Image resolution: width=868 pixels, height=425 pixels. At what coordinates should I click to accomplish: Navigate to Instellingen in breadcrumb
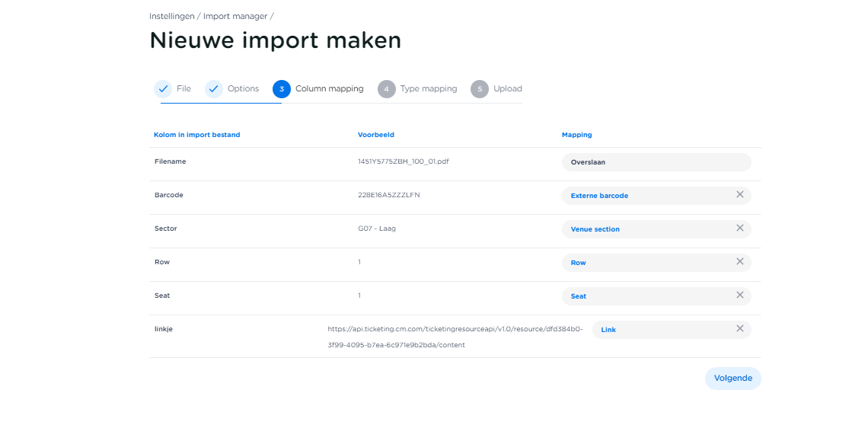(x=172, y=16)
